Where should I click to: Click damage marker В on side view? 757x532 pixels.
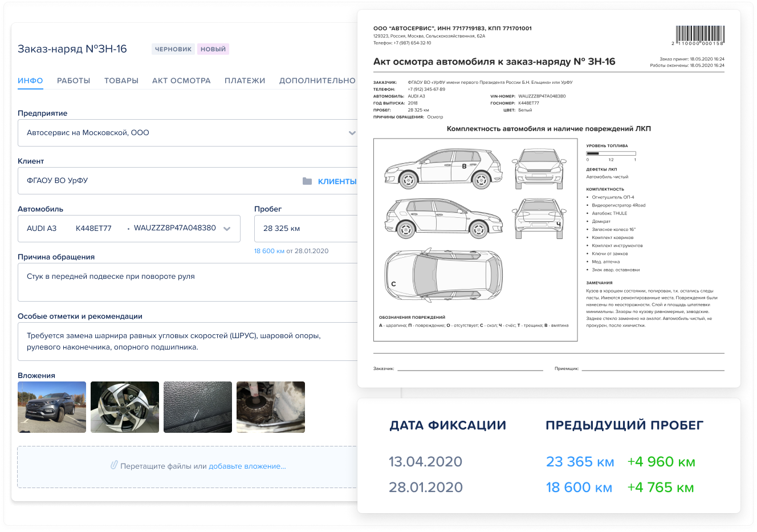(464, 166)
